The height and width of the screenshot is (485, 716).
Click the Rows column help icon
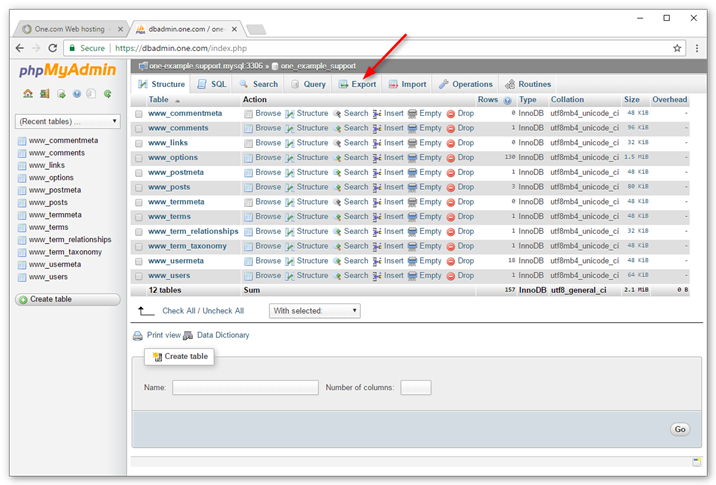tap(507, 100)
